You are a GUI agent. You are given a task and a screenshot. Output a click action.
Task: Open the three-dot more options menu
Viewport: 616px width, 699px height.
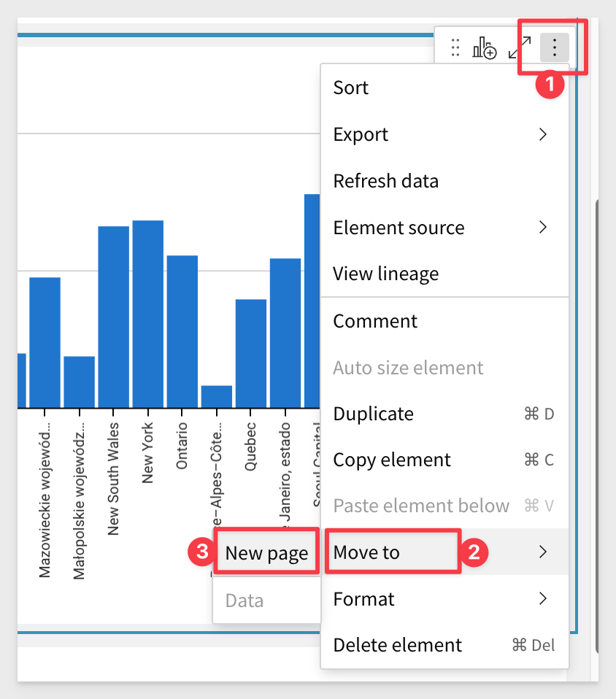(x=554, y=48)
